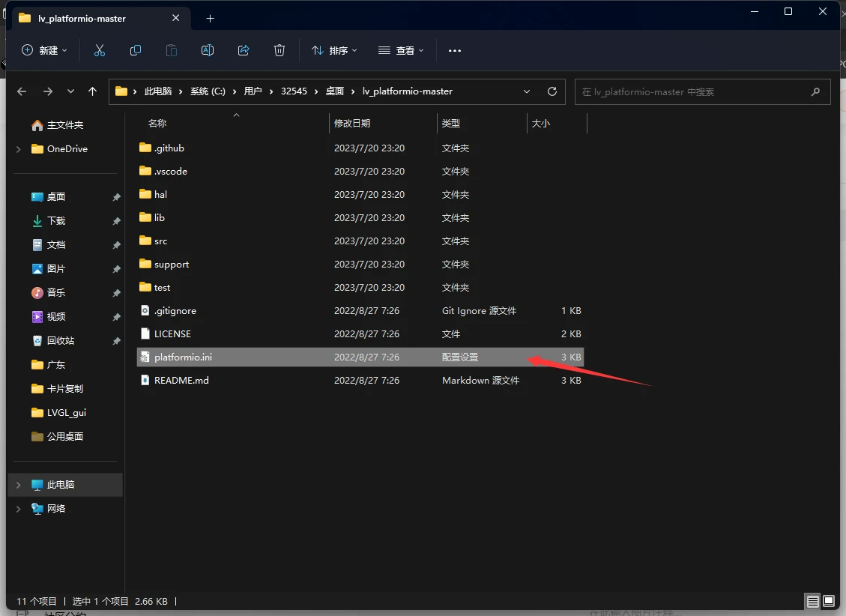Switch to details view layout icon
Viewport: 846px width, 616px height.
(812, 601)
